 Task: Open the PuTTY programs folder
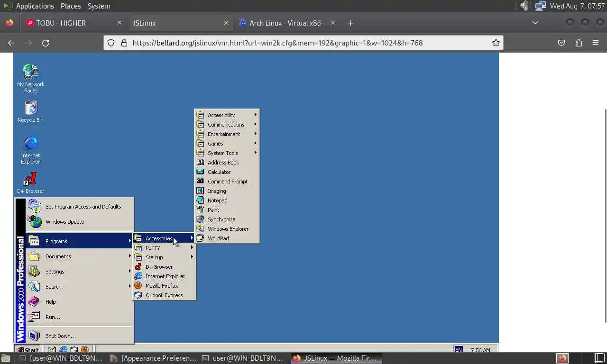pyautogui.click(x=164, y=248)
